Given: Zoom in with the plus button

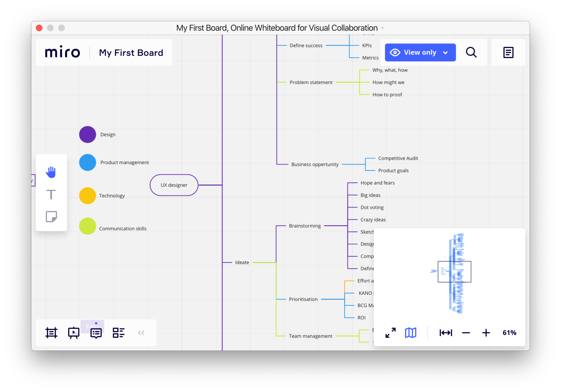Looking at the screenshot, I should click(486, 333).
